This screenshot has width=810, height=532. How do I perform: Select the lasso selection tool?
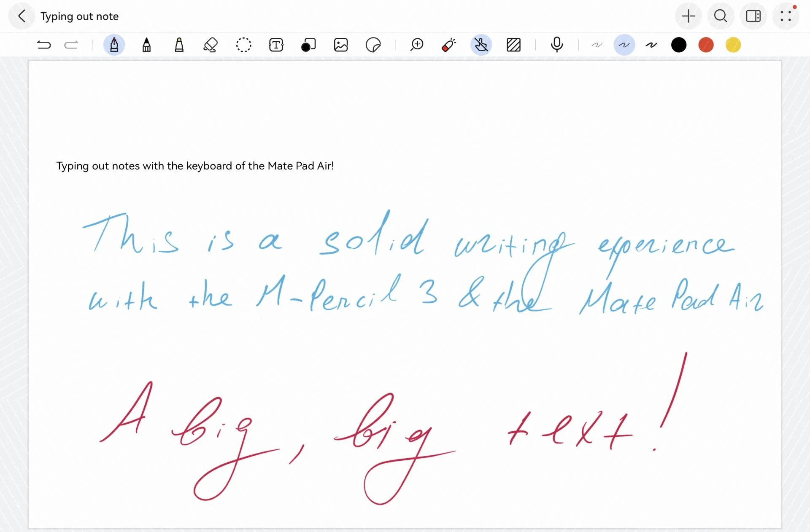[243, 45]
